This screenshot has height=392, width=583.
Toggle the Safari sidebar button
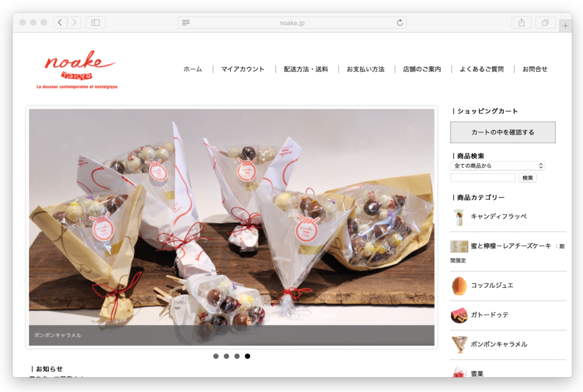point(96,23)
